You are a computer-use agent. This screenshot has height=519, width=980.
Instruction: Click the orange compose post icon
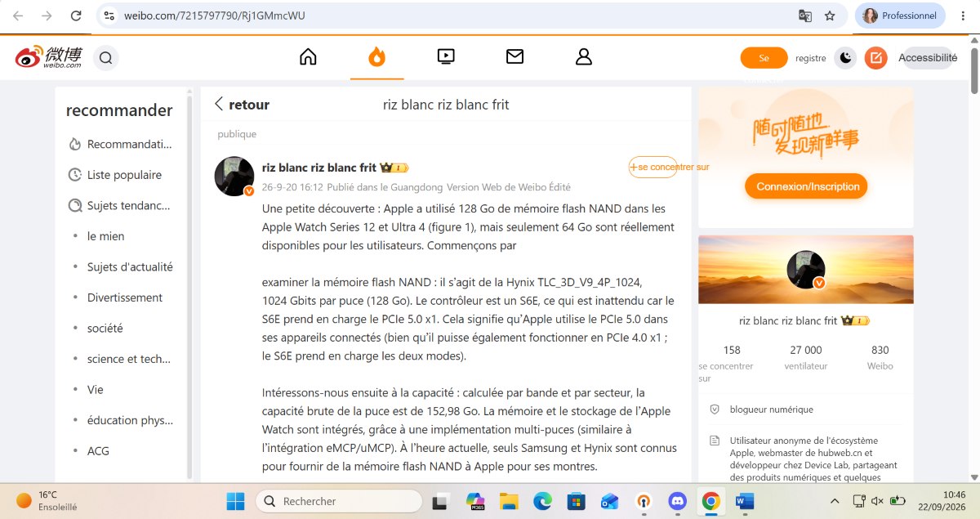click(875, 58)
